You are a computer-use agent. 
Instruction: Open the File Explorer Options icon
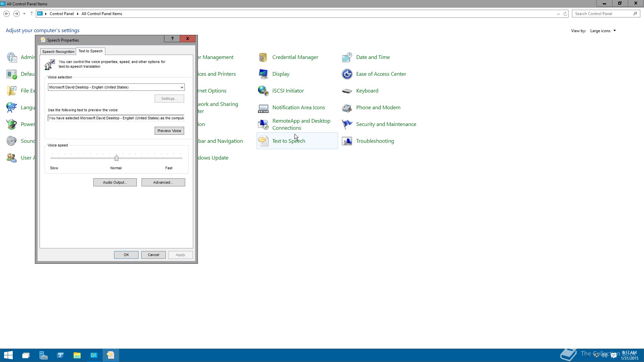(12, 91)
